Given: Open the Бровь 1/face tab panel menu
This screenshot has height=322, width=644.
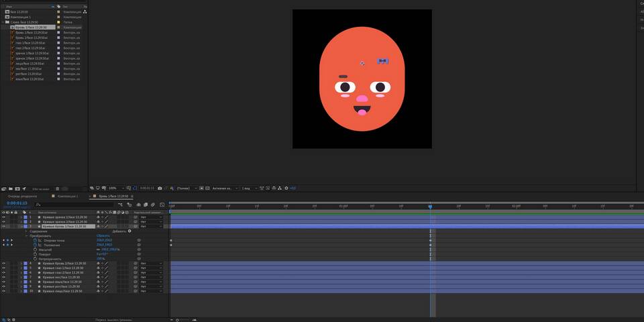Looking at the screenshot, I should [x=132, y=197].
